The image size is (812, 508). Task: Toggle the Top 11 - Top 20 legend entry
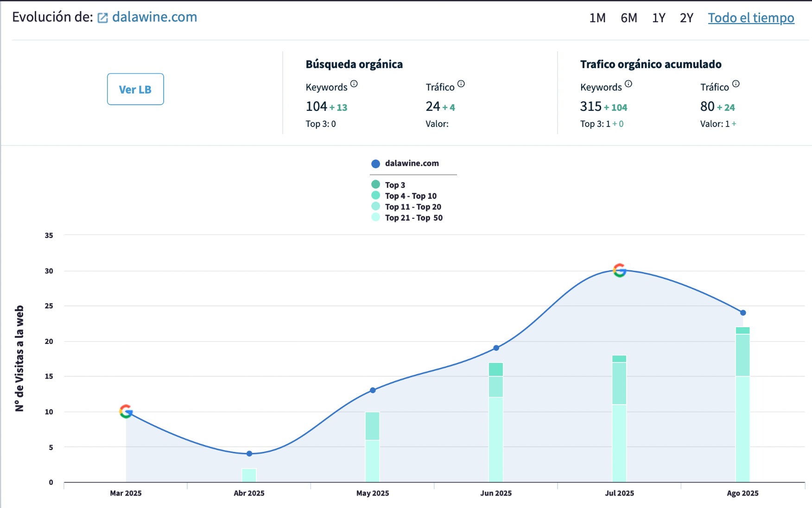[x=412, y=207]
